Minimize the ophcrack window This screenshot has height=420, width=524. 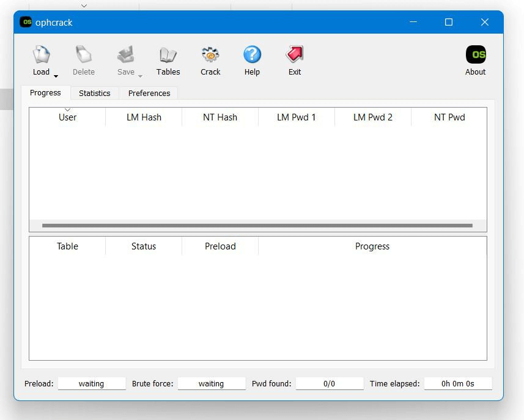point(413,22)
